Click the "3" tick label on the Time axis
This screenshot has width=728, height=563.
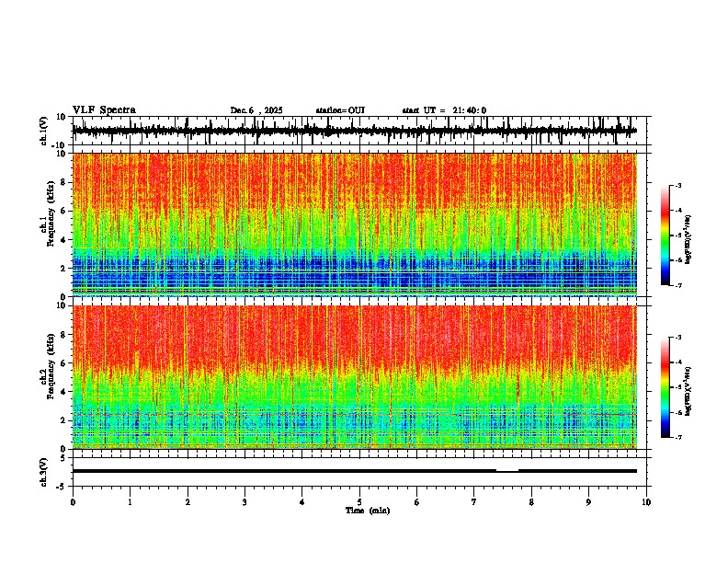[x=245, y=502]
